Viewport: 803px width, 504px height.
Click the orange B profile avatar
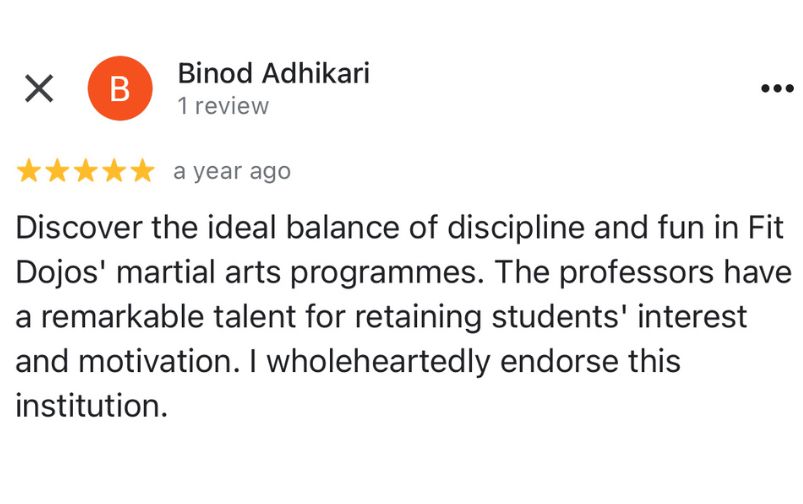(119, 89)
